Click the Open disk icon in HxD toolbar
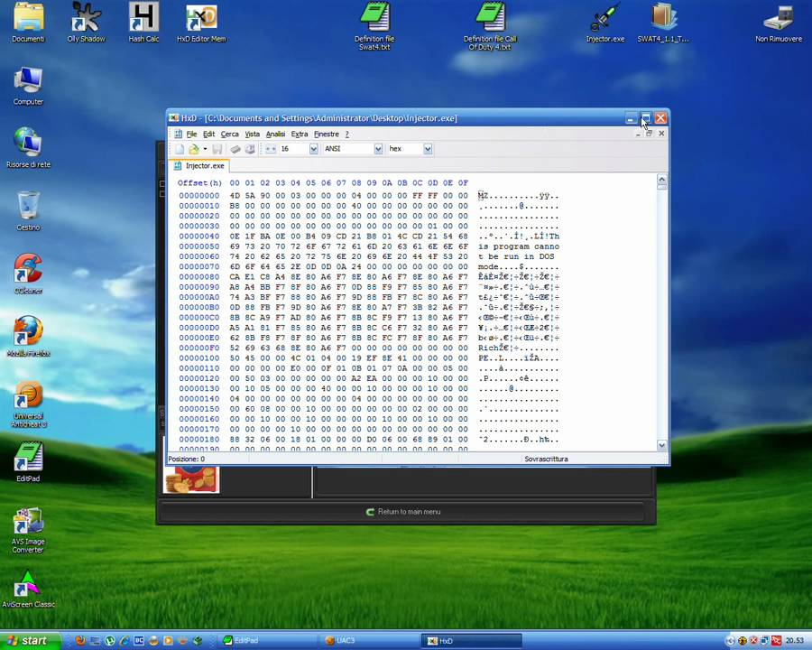The height and width of the screenshot is (650, 812). click(x=250, y=149)
